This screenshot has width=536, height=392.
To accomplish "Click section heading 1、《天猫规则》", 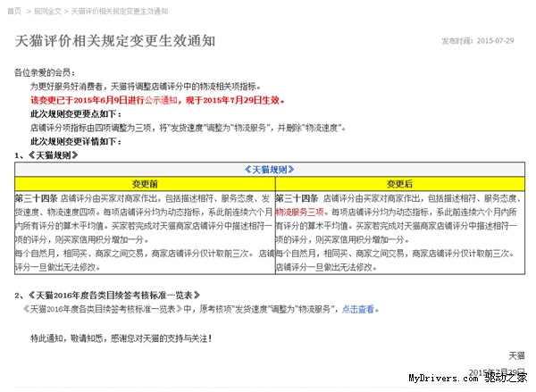I will [x=46, y=155].
